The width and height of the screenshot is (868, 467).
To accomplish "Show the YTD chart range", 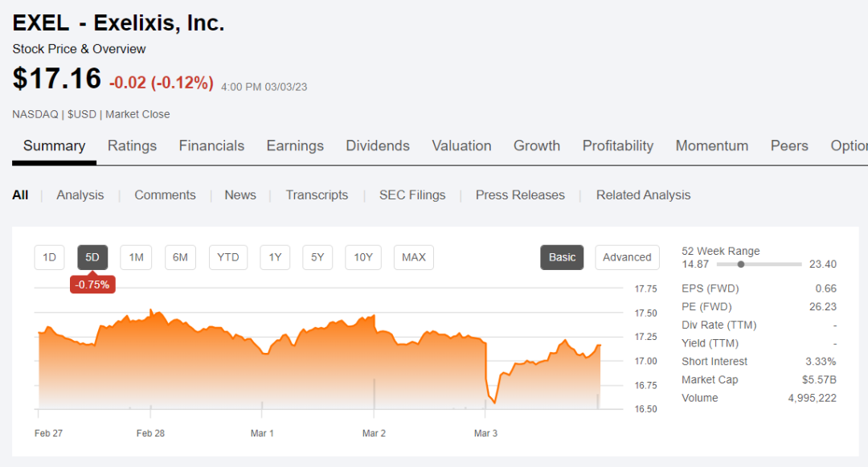I will (x=228, y=257).
